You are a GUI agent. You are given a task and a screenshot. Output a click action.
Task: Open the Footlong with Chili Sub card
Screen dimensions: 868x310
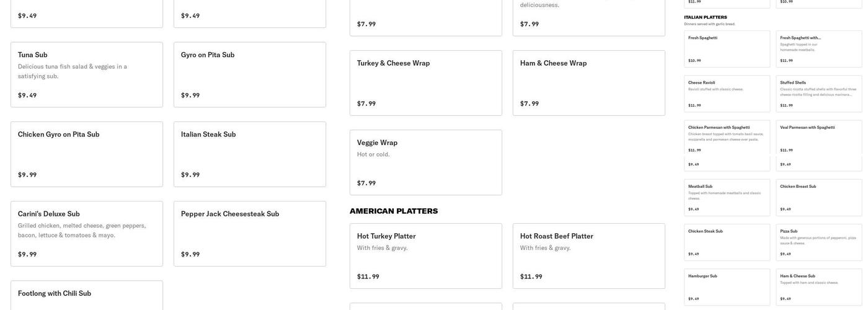click(x=87, y=295)
